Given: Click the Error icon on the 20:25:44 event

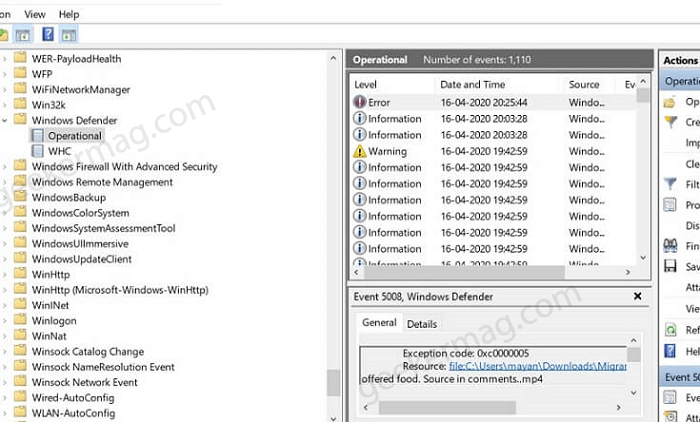Looking at the screenshot, I should pyautogui.click(x=359, y=102).
